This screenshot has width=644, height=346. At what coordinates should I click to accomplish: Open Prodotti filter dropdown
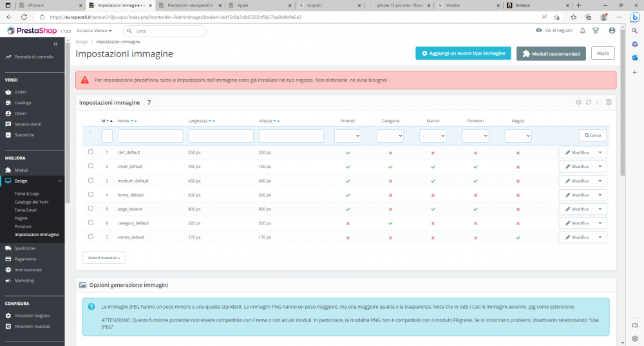[348, 136]
